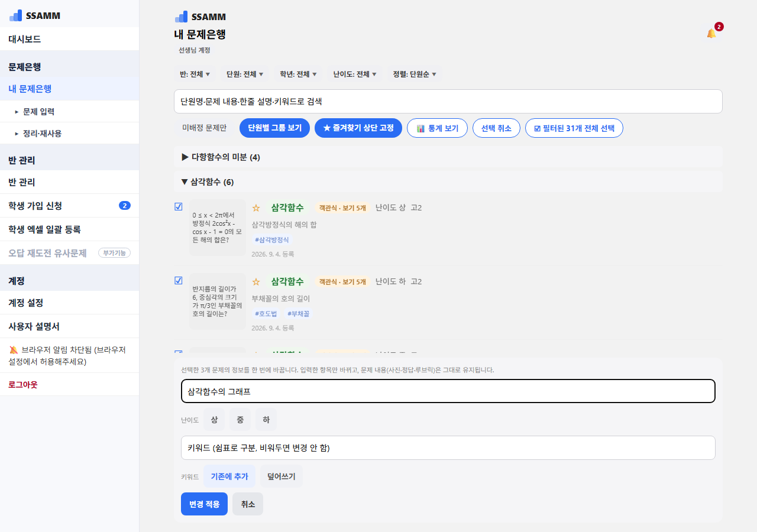
Task: Star the 삼각방정식의 해의 합 problem
Action: tap(256, 207)
